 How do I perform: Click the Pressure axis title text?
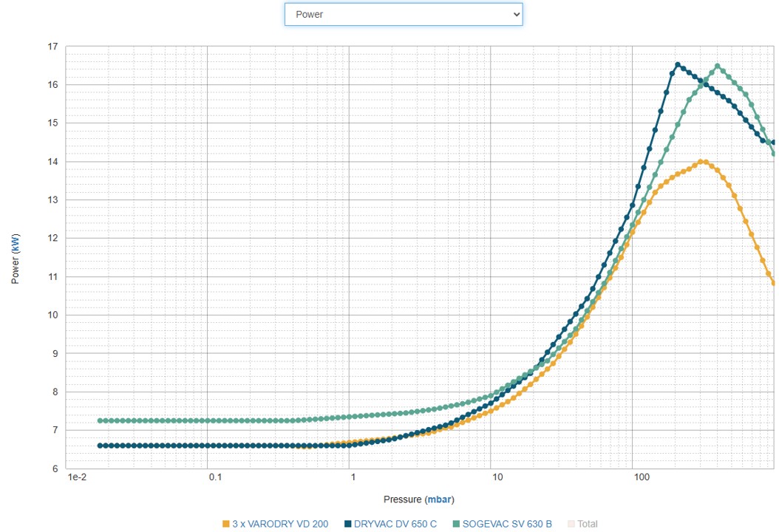click(403, 499)
